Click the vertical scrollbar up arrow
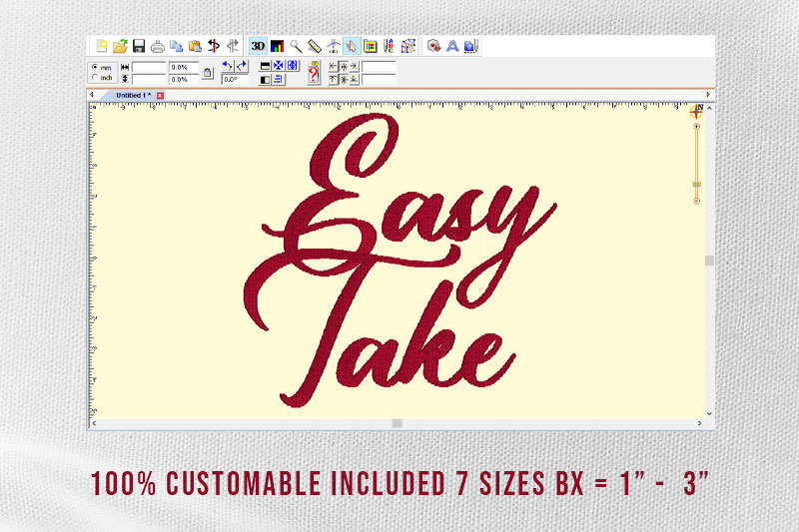This screenshot has height=532, width=799. (x=709, y=109)
